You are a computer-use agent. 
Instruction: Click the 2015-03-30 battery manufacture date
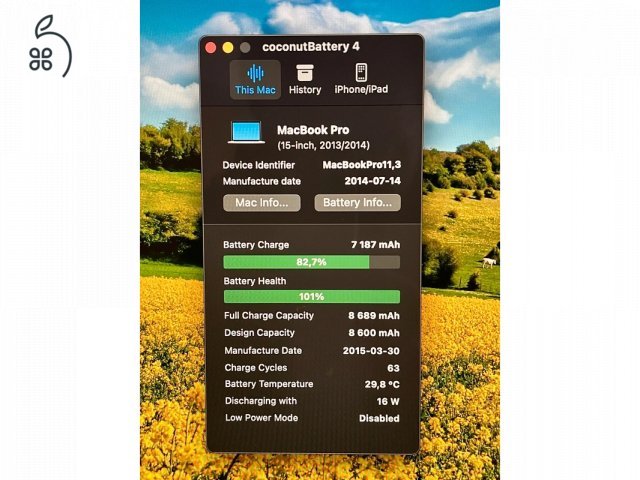pyautogui.click(x=371, y=351)
